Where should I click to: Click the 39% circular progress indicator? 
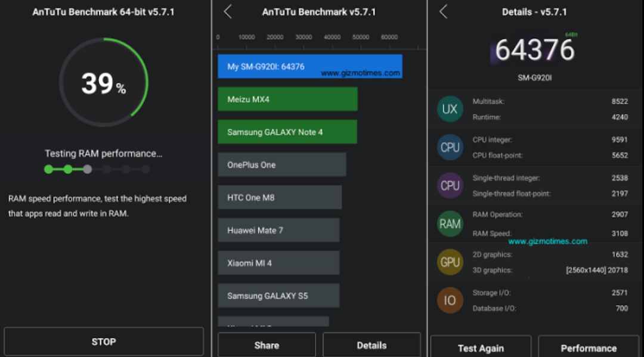tap(104, 82)
